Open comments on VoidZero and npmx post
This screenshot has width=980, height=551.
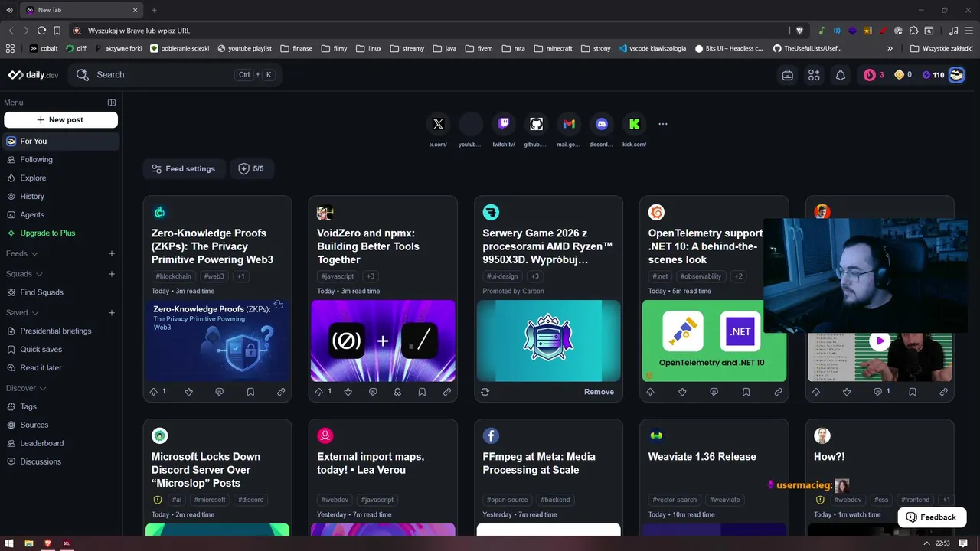(x=373, y=392)
